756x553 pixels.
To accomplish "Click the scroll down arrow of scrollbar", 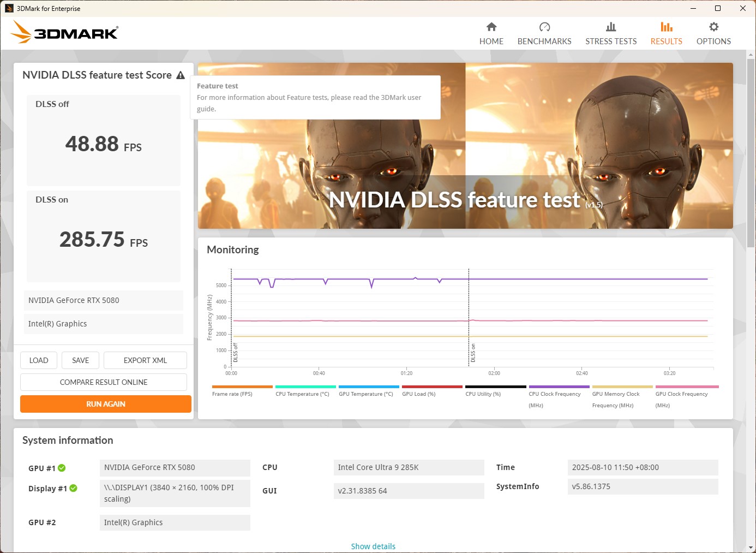I will click(751, 547).
